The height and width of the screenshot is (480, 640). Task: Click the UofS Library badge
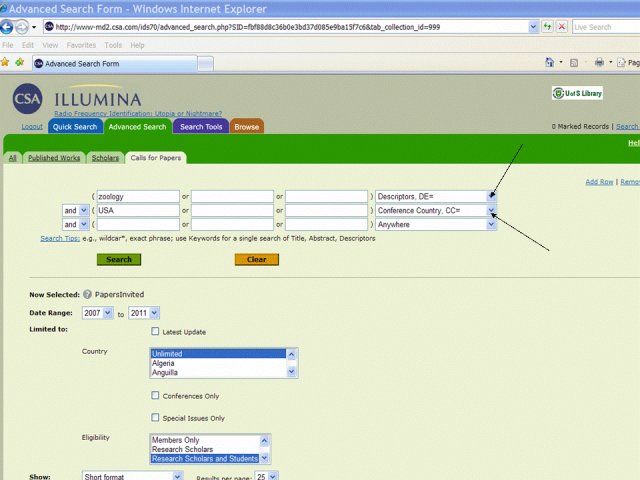tap(577, 93)
